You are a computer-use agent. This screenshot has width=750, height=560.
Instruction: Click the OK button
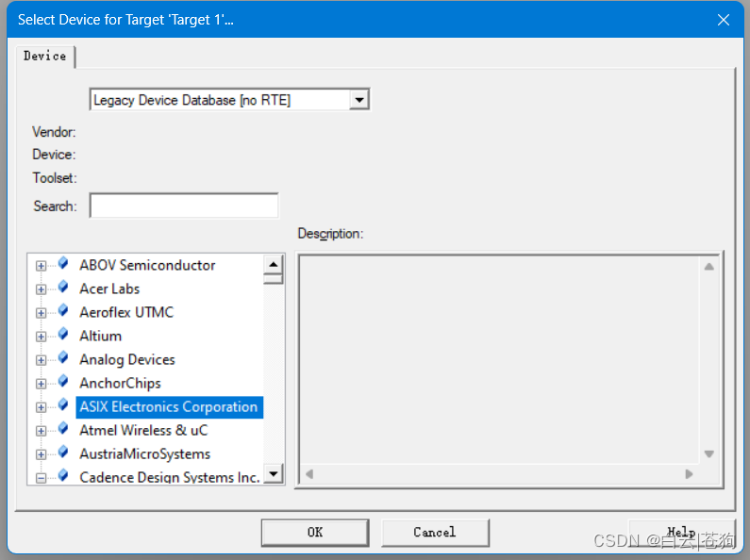point(315,533)
